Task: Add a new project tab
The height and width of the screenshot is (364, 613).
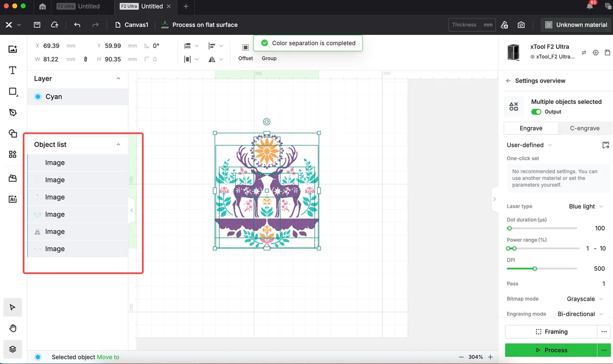Action: click(x=186, y=6)
